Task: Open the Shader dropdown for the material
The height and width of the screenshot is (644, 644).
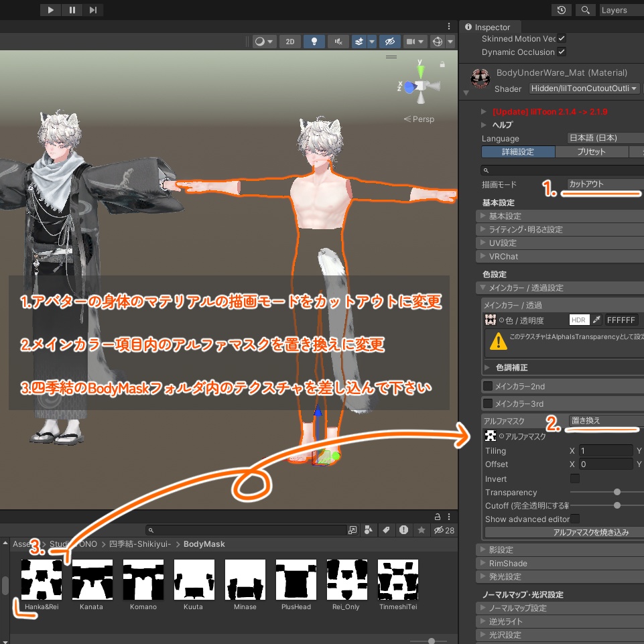Action: pyautogui.click(x=584, y=88)
